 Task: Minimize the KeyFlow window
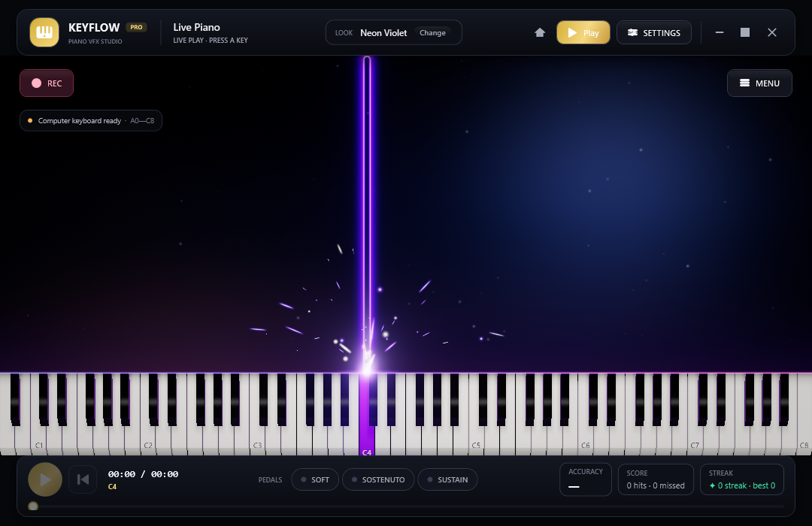point(720,32)
